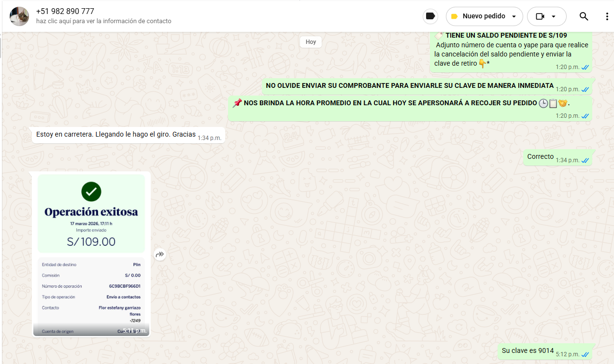This screenshot has width=614, height=364.
Task: Click the green checkmark in the receipt
Action: pos(91,192)
